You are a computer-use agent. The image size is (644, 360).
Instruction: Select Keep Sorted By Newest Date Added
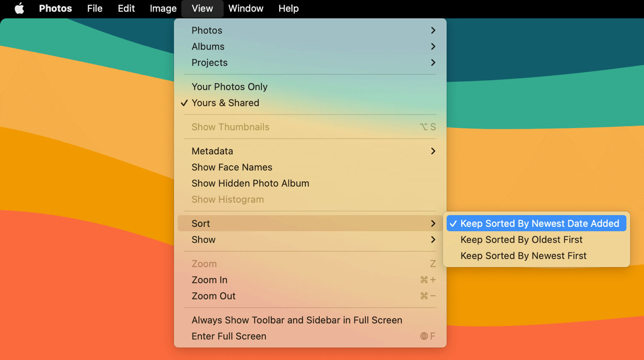click(539, 223)
